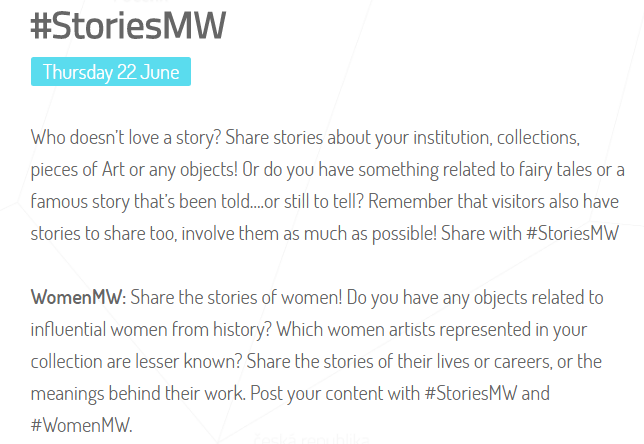
Task: Click #StoriesMW hashtag ending the first paragraph
Action: 572,233
